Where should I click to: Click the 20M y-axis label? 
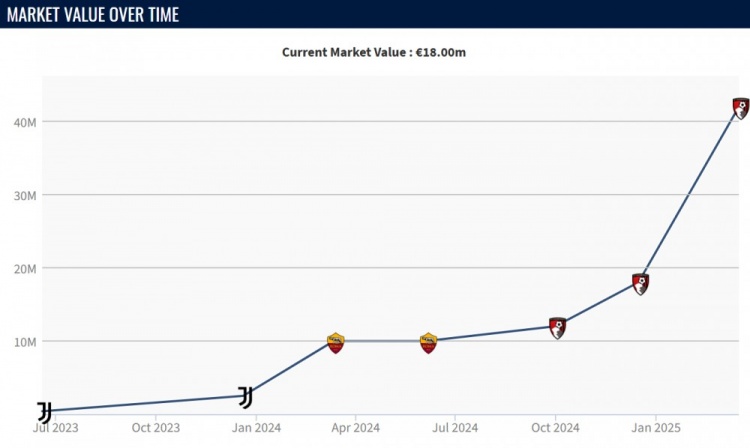point(25,268)
